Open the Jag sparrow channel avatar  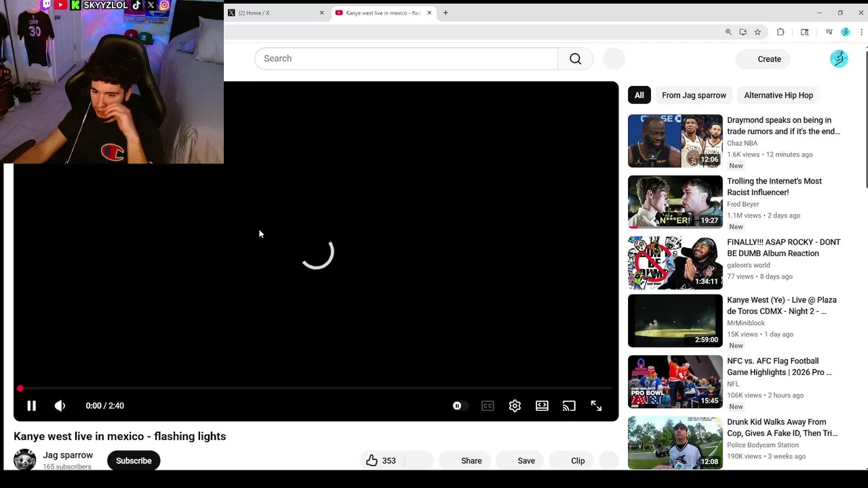25,460
